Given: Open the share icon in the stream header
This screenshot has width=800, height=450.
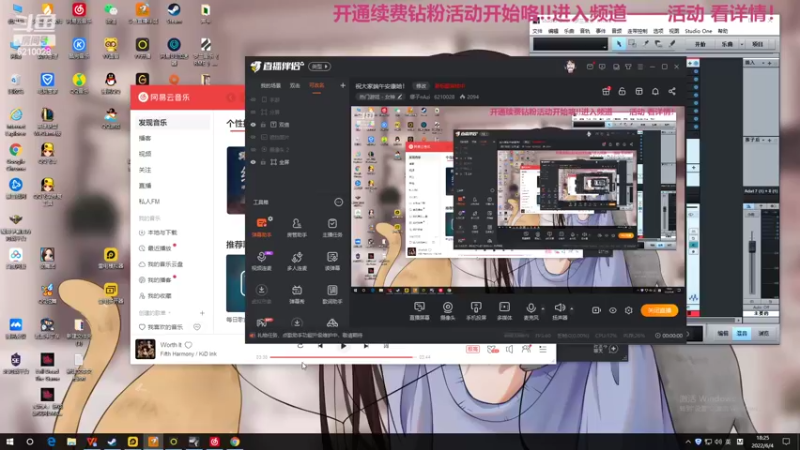Looking at the screenshot, I should [672, 91].
